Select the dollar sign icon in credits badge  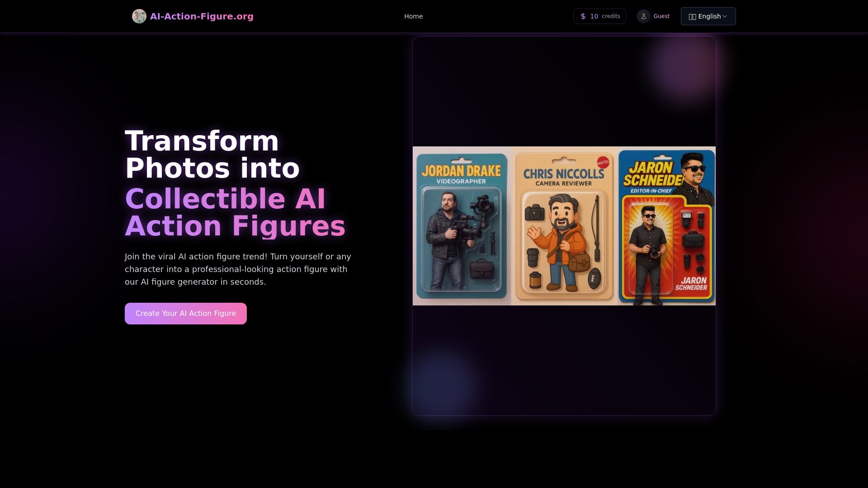click(x=583, y=16)
